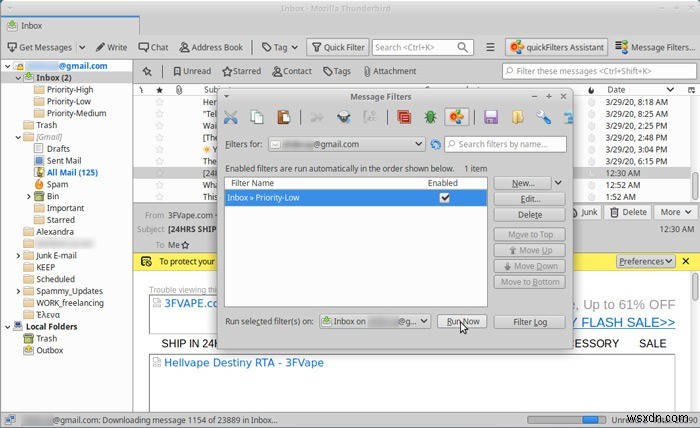
Task: Open the Address Book
Action: coord(211,47)
